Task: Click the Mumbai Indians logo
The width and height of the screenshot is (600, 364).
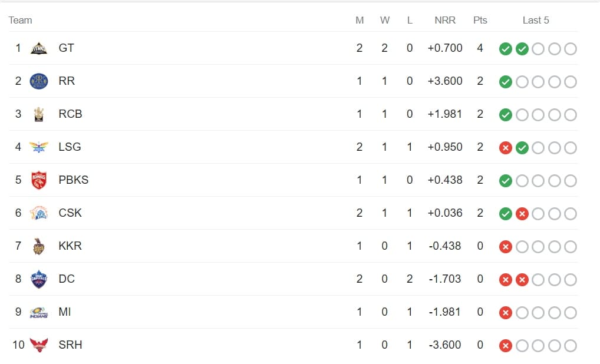Action: [39, 312]
